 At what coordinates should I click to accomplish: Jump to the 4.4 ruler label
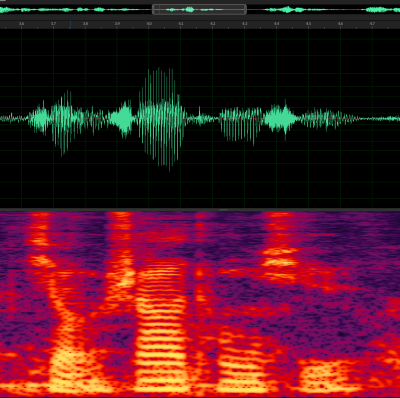coord(277,24)
